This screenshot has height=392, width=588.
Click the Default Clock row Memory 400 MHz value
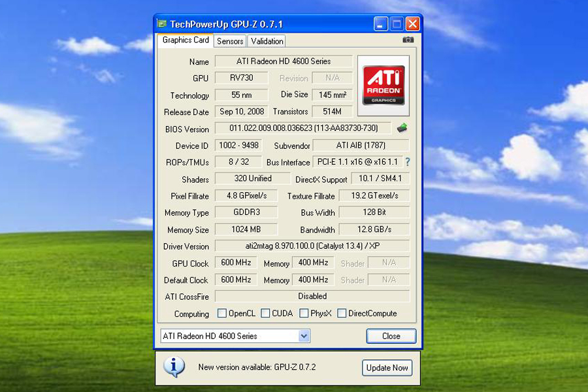(x=313, y=280)
